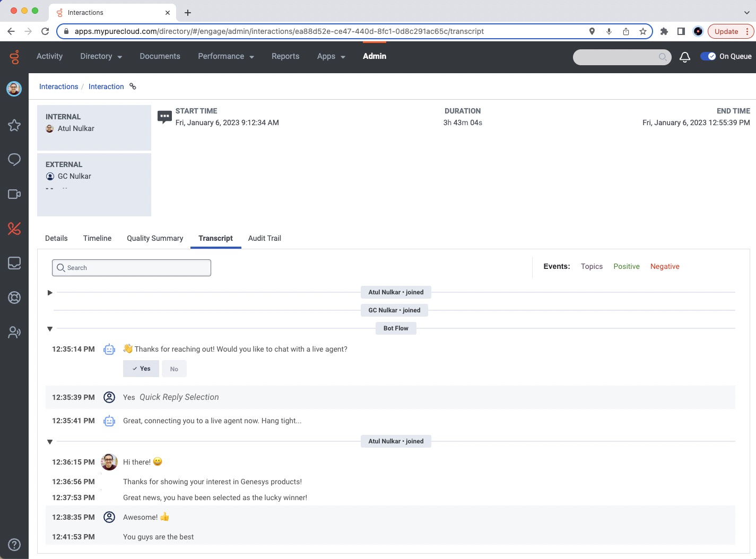756x559 pixels.
Task: Open a new browser tab
Action: [x=188, y=13]
